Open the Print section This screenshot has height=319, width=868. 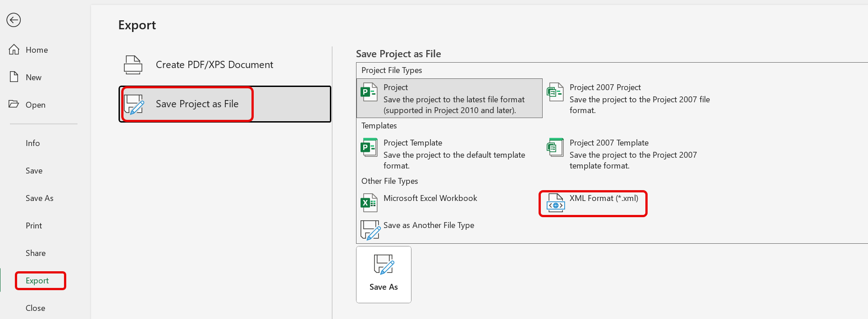34,226
